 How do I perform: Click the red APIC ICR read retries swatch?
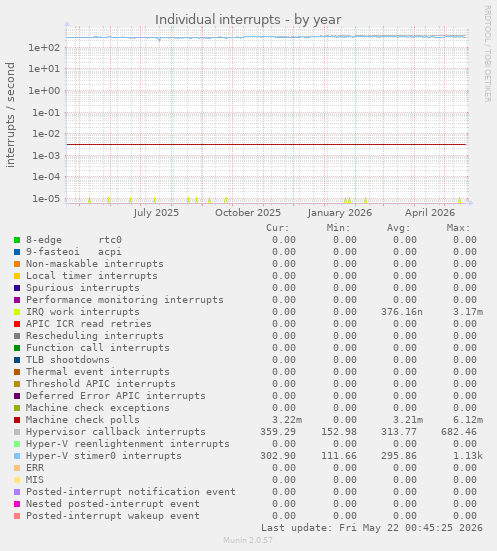pyautogui.click(x=17, y=324)
